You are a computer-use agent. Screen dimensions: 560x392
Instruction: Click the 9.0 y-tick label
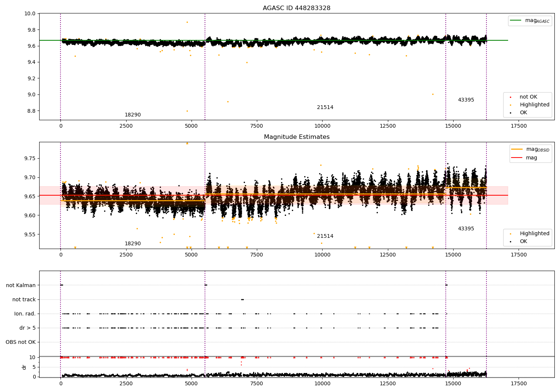pyautogui.click(x=31, y=95)
